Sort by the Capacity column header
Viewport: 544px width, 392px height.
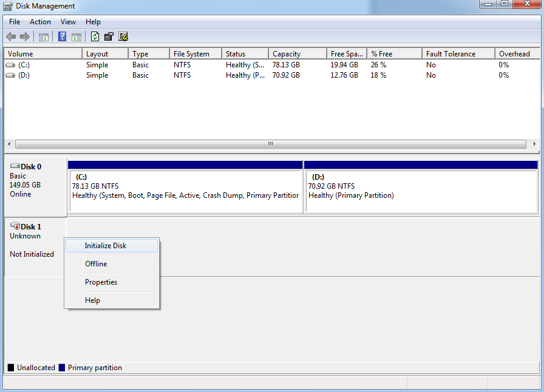pos(297,54)
